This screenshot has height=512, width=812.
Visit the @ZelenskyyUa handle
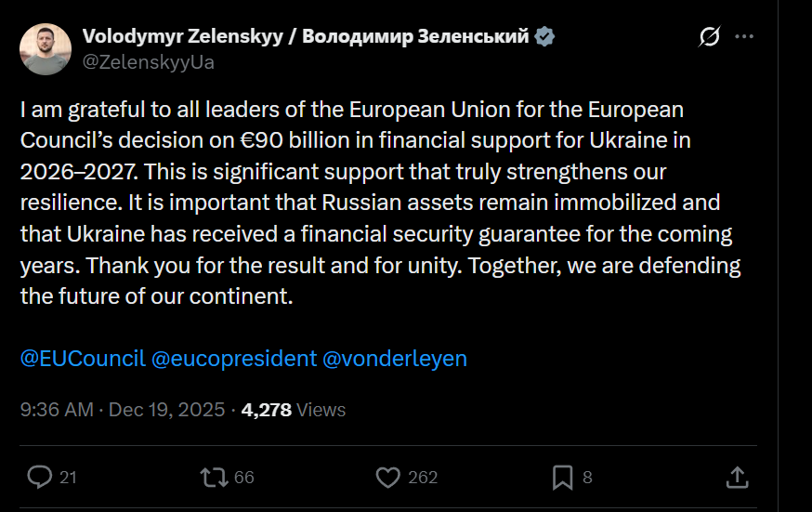click(x=149, y=61)
